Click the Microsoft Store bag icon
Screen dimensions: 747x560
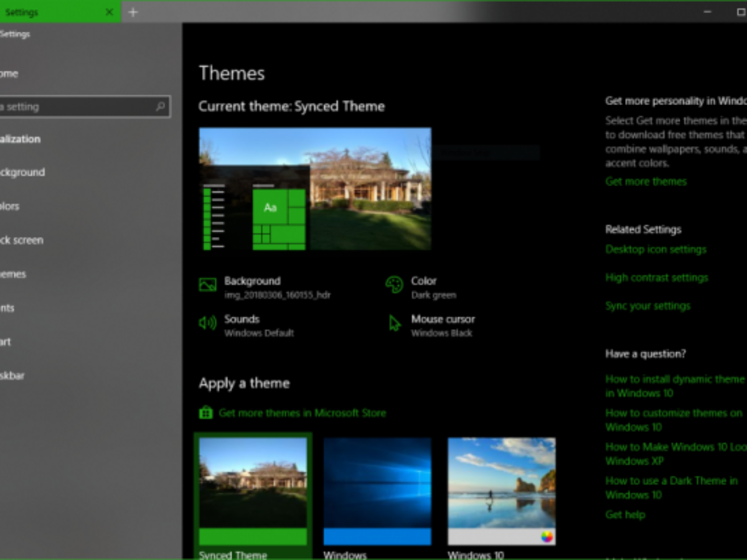point(205,413)
